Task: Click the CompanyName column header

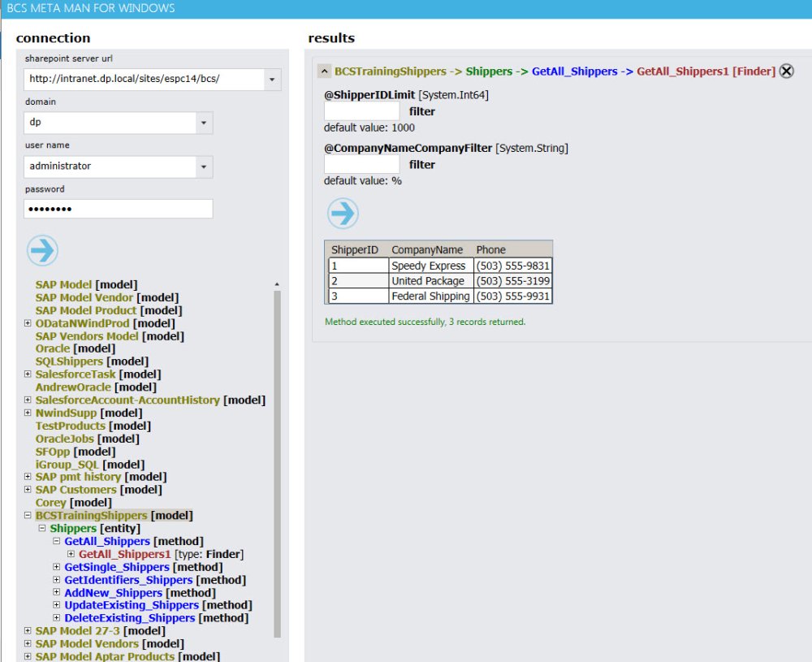Action: [427, 250]
